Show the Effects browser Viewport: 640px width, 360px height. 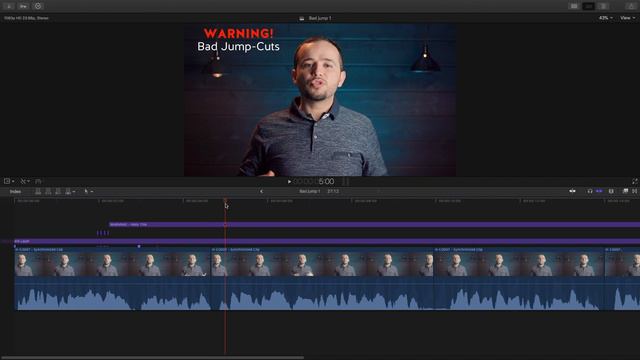click(625, 191)
